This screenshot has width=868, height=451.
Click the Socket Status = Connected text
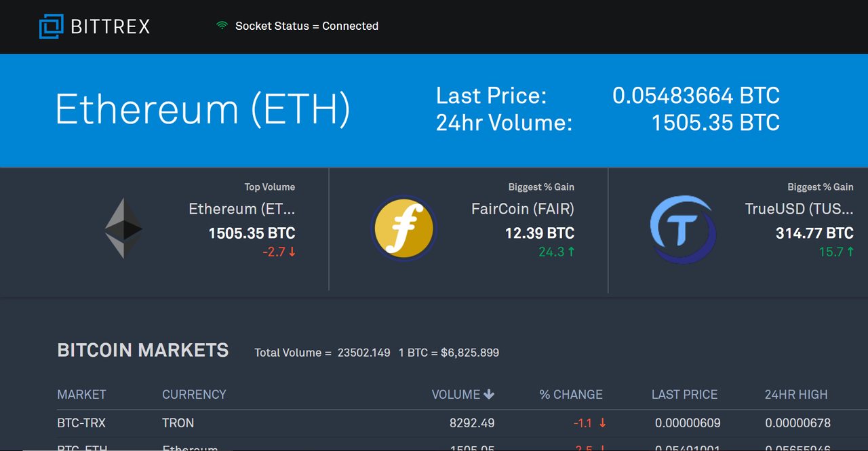(307, 26)
